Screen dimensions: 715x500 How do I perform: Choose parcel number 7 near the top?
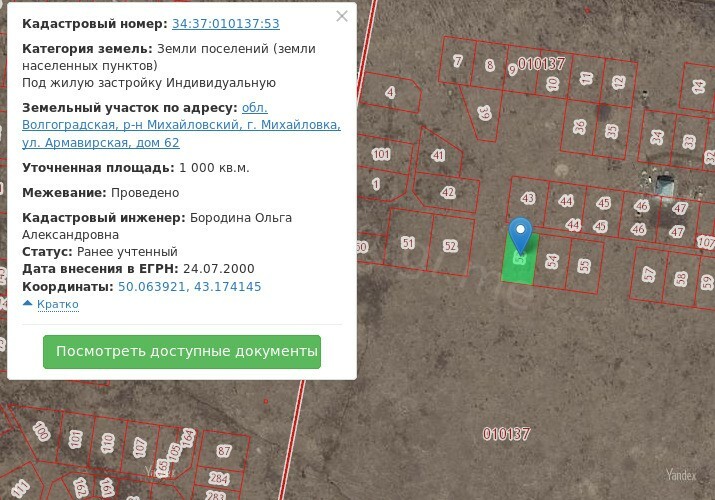coord(458,61)
